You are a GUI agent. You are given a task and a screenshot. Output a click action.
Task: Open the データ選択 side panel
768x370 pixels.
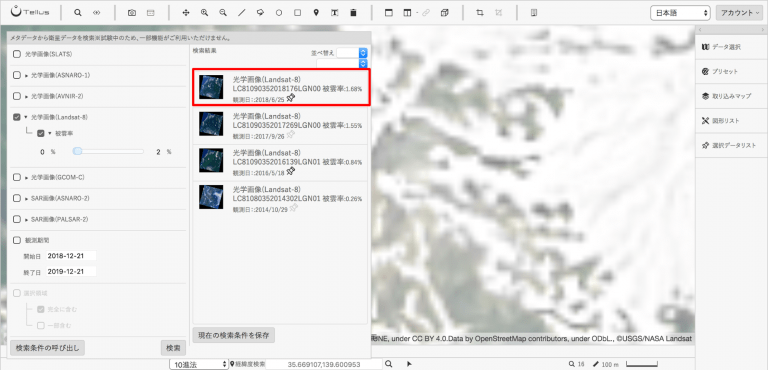[731, 47]
